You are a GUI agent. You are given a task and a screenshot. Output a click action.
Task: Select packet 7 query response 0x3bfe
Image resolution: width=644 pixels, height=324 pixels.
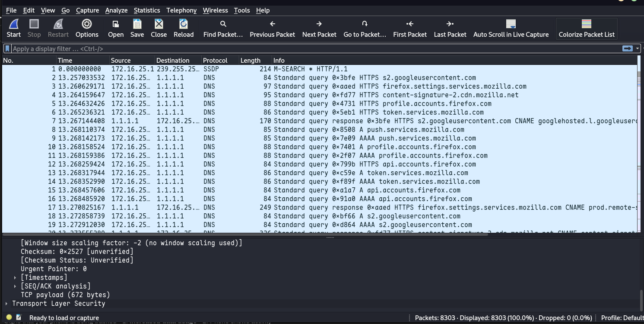(320, 121)
